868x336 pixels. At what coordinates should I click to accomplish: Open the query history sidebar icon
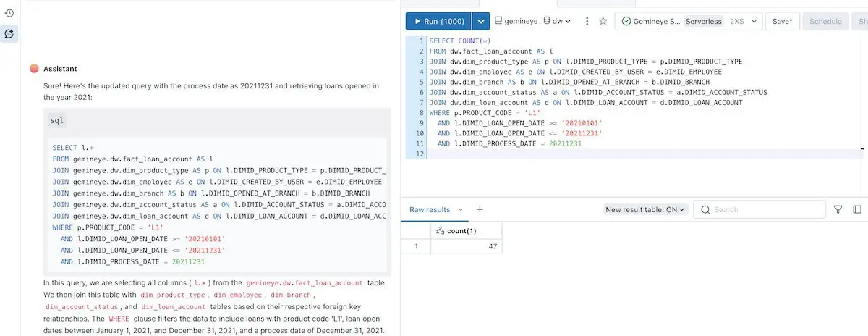pyautogui.click(x=9, y=13)
